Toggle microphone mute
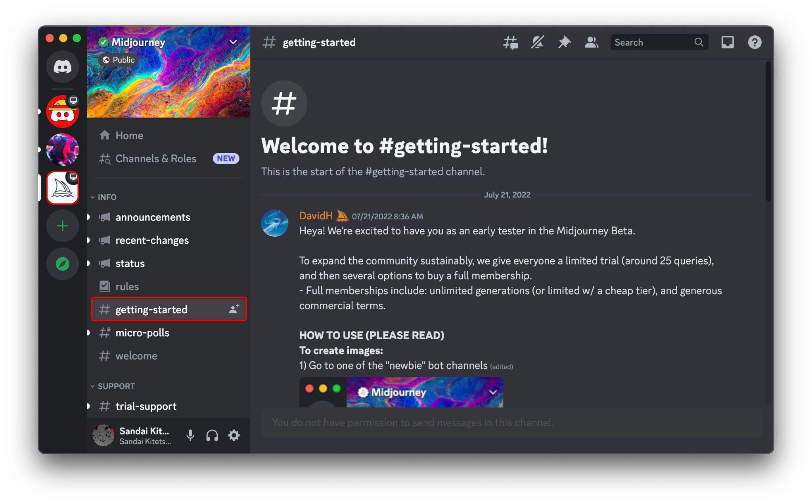The image size is (812, 504). pyautogui.click(x=190, y=435)
